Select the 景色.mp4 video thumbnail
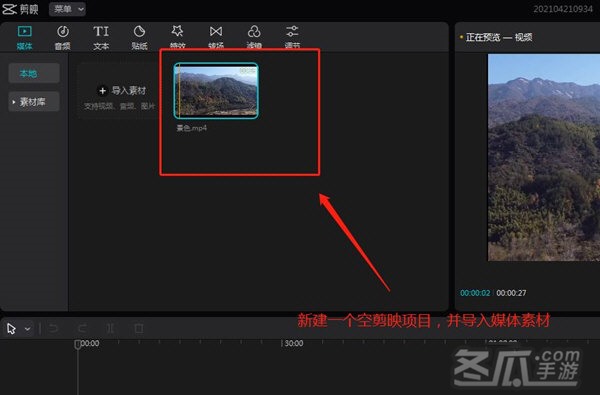This screenshot has width=600, height=395. pyautogui.click(x=216, y=91)
